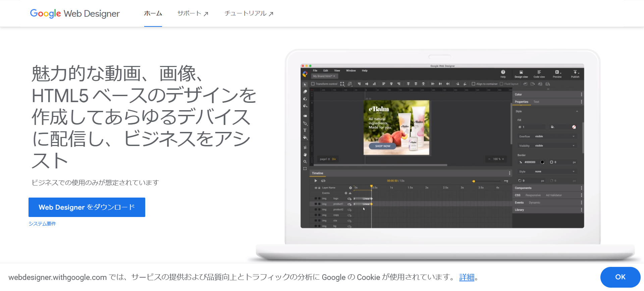The image size is (644, 291).
Task: Select the Selection arrow tool in toolbox
Action: (305, 85)
